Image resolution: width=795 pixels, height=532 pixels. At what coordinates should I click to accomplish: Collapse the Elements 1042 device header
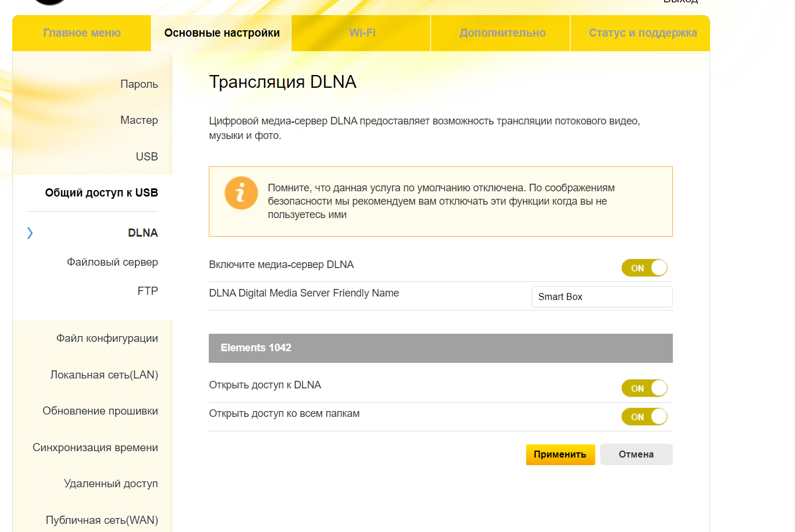(x=440, y=348)
